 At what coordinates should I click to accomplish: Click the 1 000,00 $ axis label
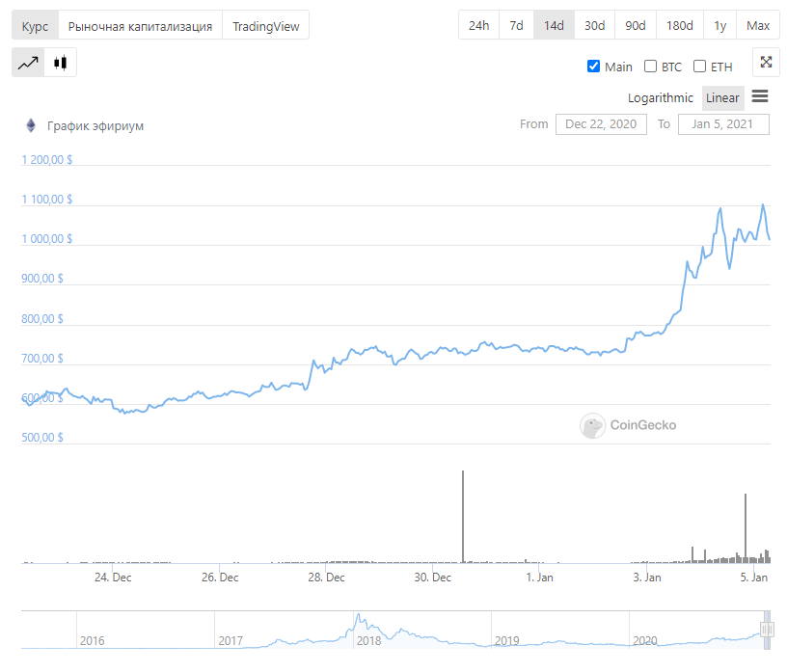point(46,239)
